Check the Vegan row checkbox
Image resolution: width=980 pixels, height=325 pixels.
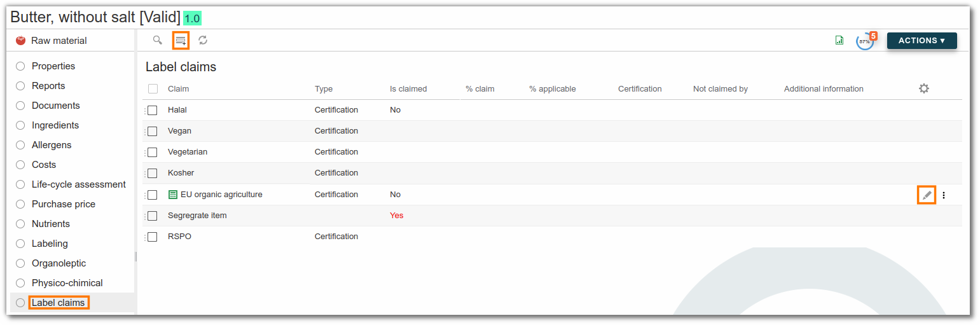[x=152, y=131]
